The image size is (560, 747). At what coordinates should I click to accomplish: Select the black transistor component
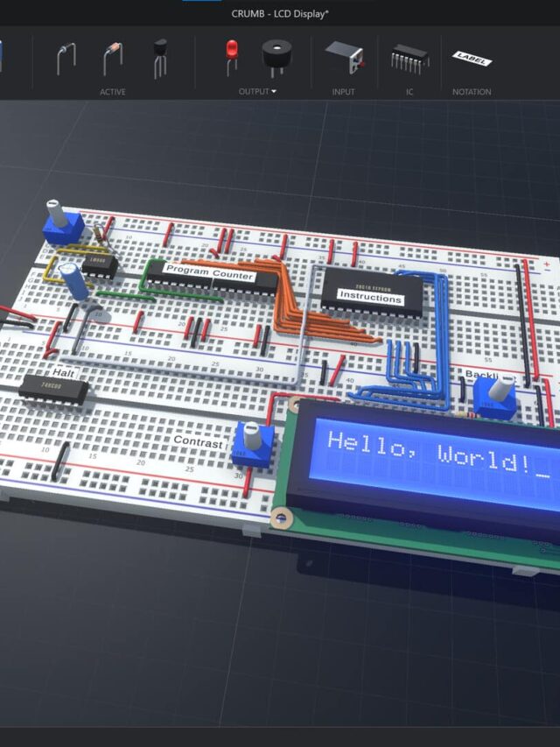(160, 59)
